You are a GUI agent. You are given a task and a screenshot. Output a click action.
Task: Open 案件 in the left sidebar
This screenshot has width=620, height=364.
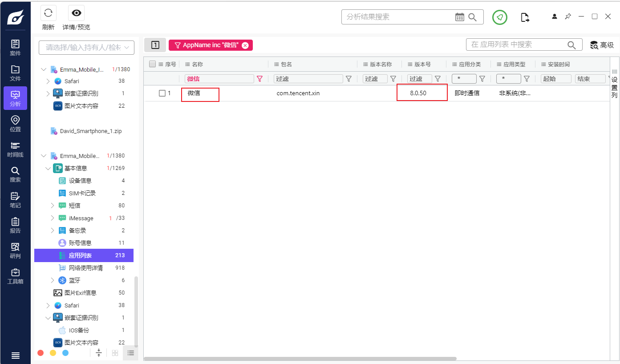click(15, 47)
